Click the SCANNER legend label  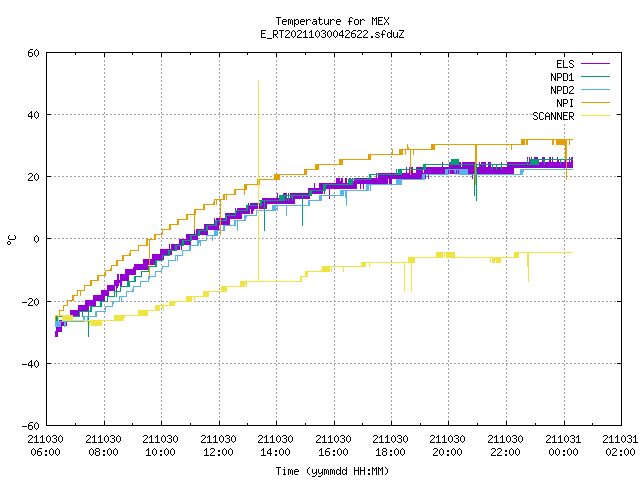[x=553, y=116]
